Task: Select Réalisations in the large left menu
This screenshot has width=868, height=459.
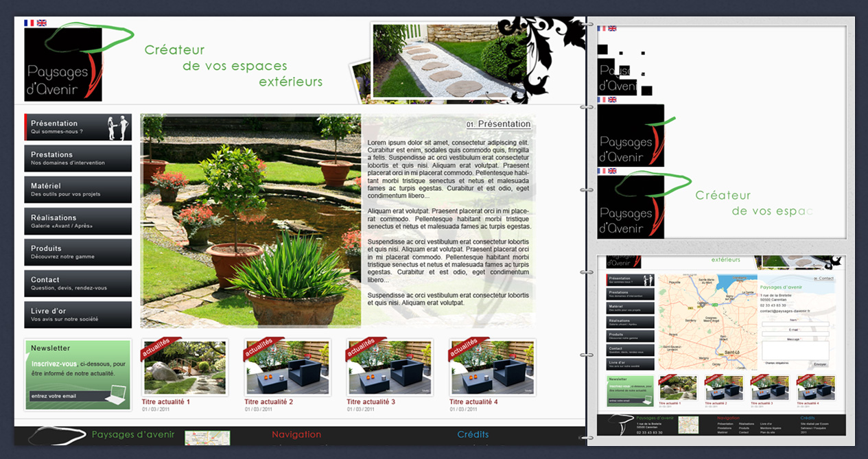Action: (x=78, y=221)
